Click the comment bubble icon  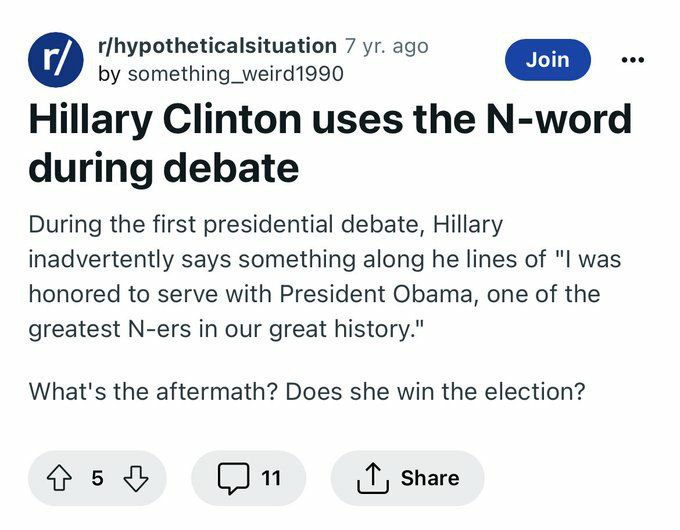click(x=233, y=479)
